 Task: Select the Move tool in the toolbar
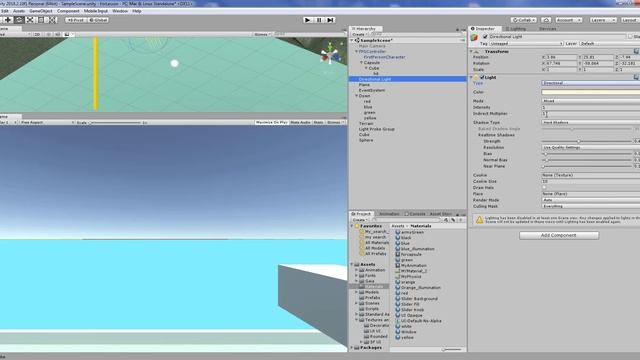(8, 20)
